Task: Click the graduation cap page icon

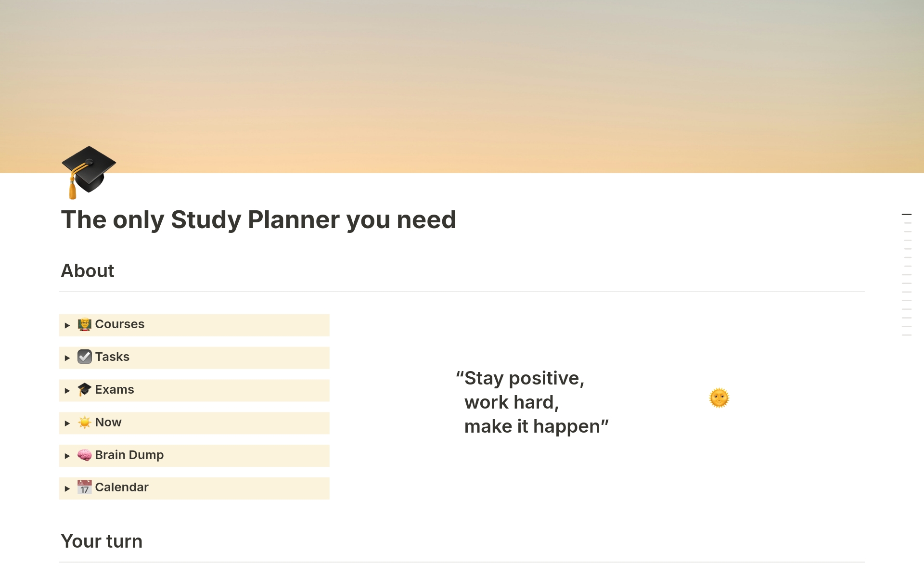Action: tap(89, 172)
